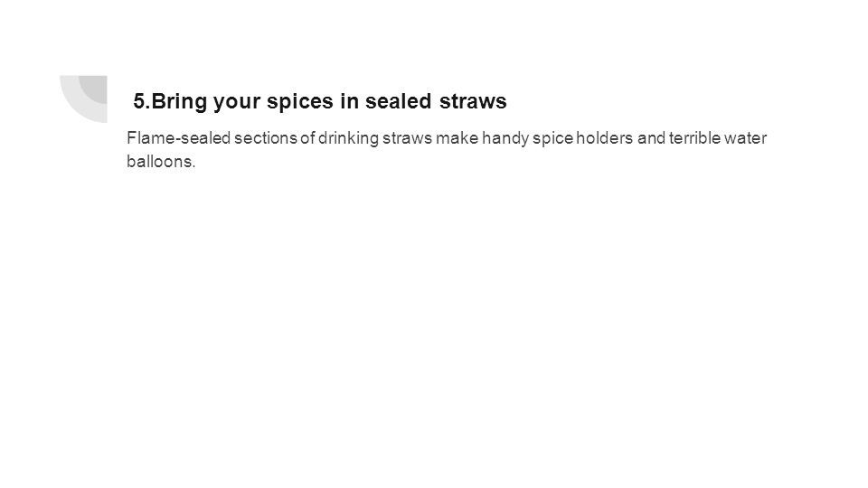Click 'spice' in the body paragraph
Image resolution: width=868 pixels, height=488 pixels.
pos(552,137)
